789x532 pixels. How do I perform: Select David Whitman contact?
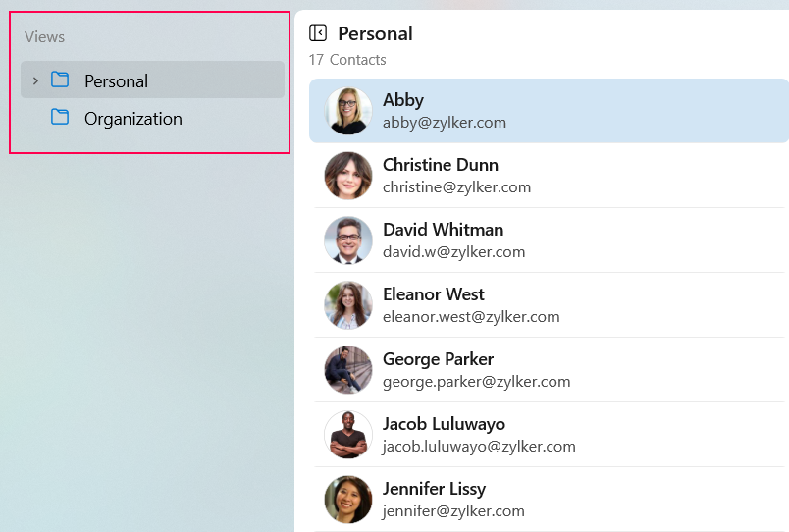pyautogui.click(x=549, y=240)
